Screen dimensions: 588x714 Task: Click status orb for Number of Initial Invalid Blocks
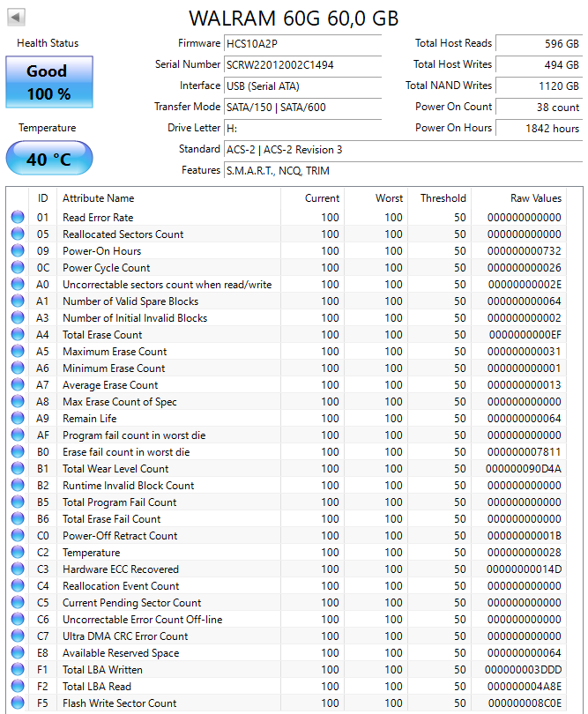tap(18, 318)
